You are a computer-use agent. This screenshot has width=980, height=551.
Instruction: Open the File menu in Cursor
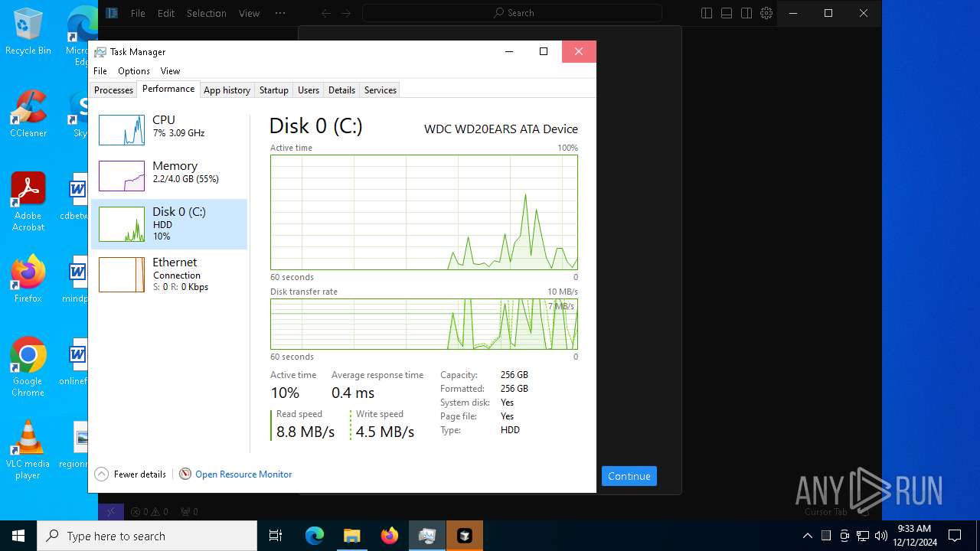(138, 13)
